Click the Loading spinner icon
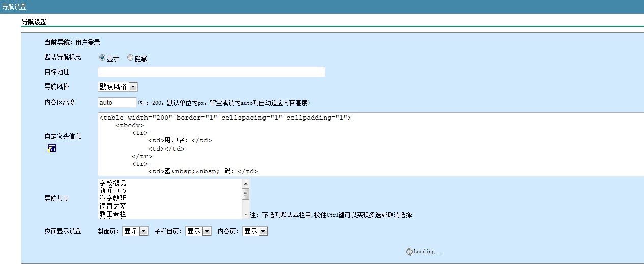644x264 pixels. 409,252
